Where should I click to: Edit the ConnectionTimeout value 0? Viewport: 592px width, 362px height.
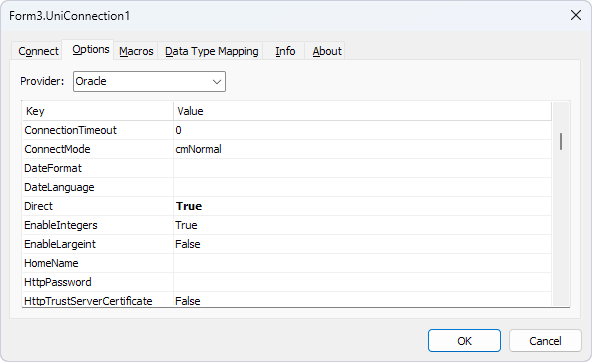(x=362, y=130)
